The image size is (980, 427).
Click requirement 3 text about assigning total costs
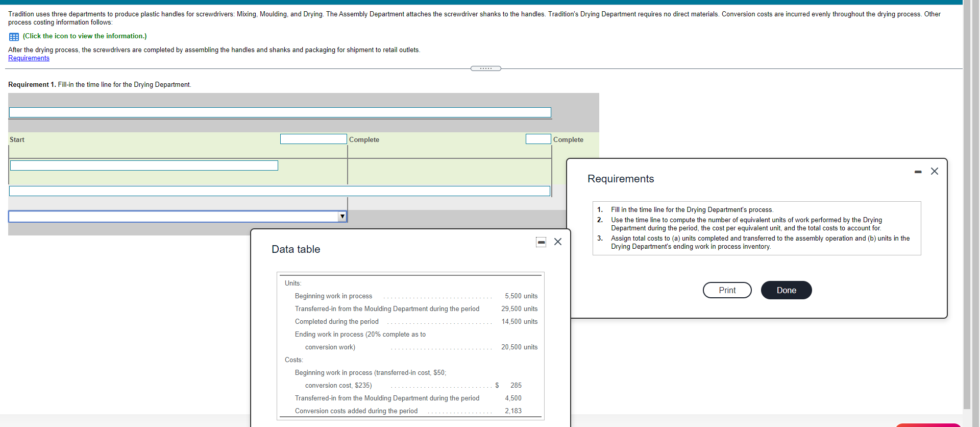[761, 243]
